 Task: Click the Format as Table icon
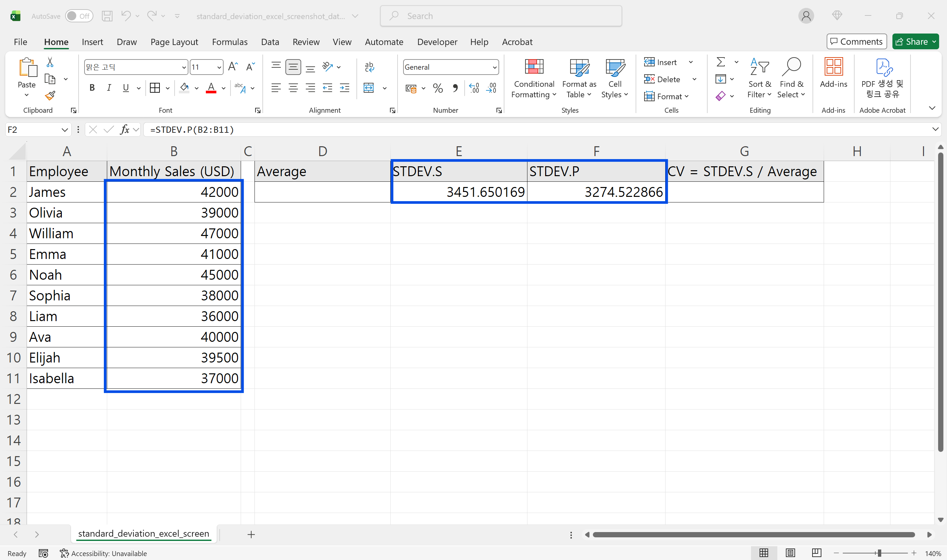click(x=578, y=78)
